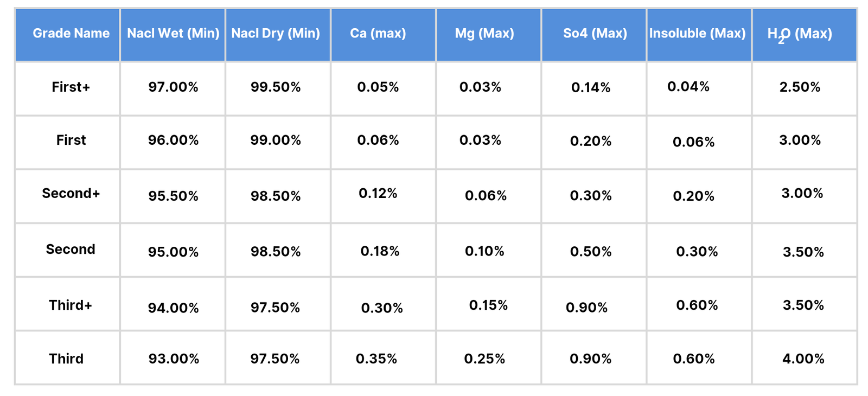Click the 0.12% Ca value

click(x=378, y=194)
